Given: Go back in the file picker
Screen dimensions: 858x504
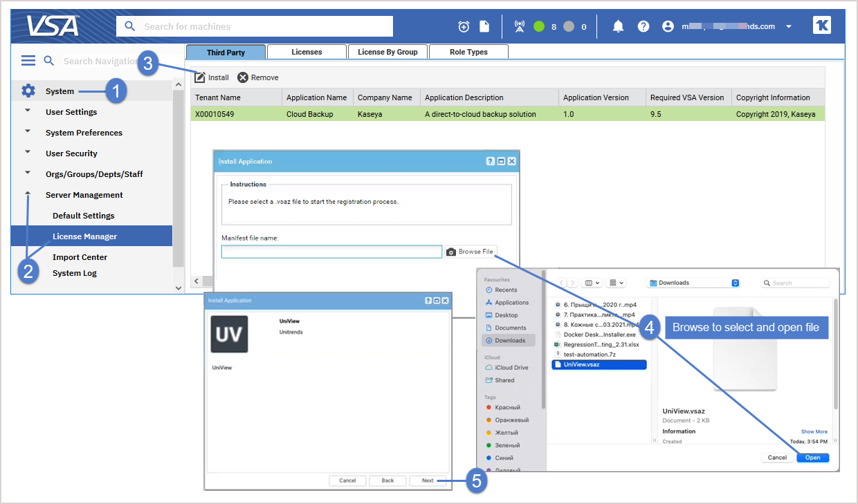Looking at the screenshot, I should 561,283.
